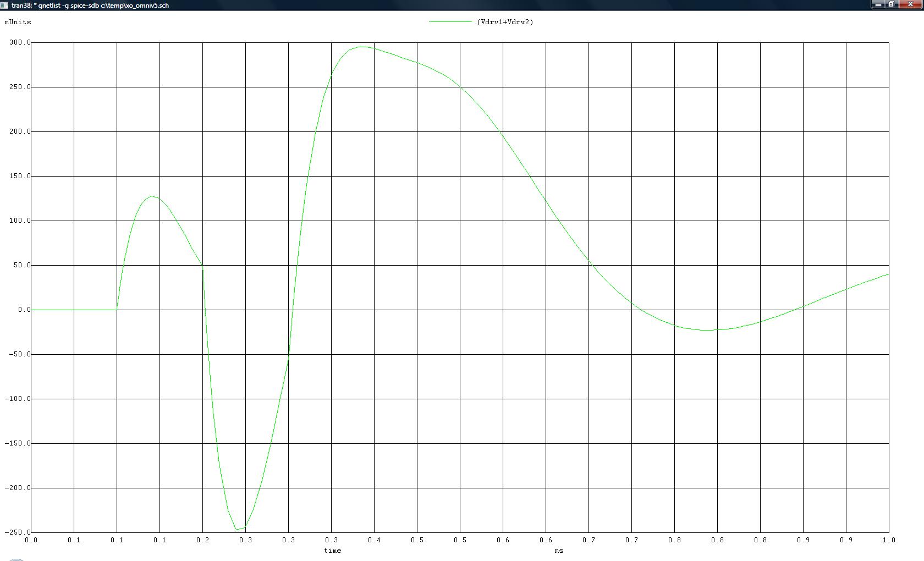Click the '0.2' x-axis tick label

(x=202, y=540)
